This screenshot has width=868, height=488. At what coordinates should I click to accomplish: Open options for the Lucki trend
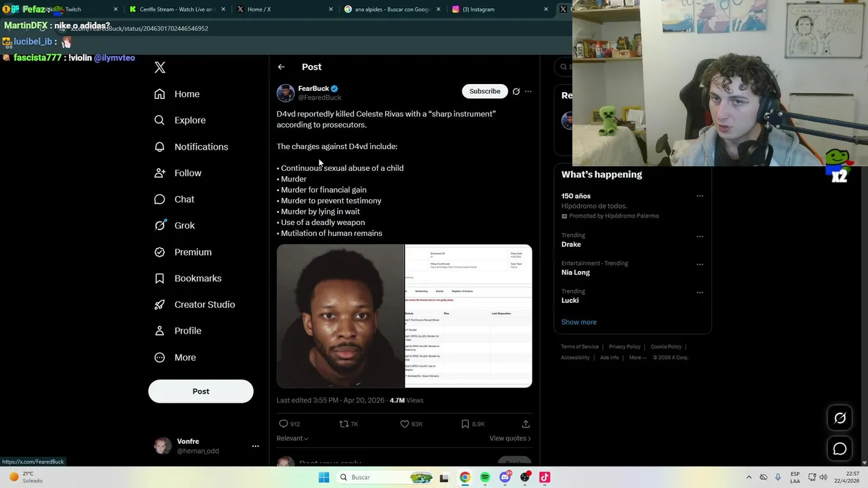[x=700, y=293]
